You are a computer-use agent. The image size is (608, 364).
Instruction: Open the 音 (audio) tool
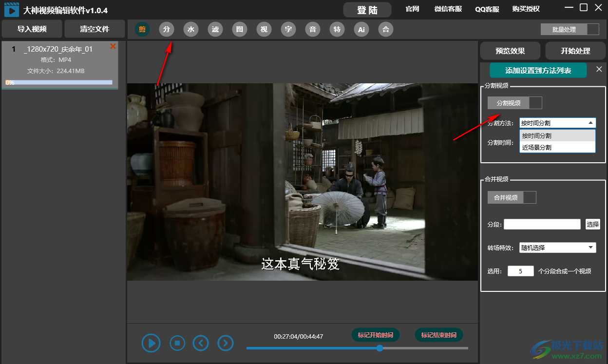tap(313, 29)
